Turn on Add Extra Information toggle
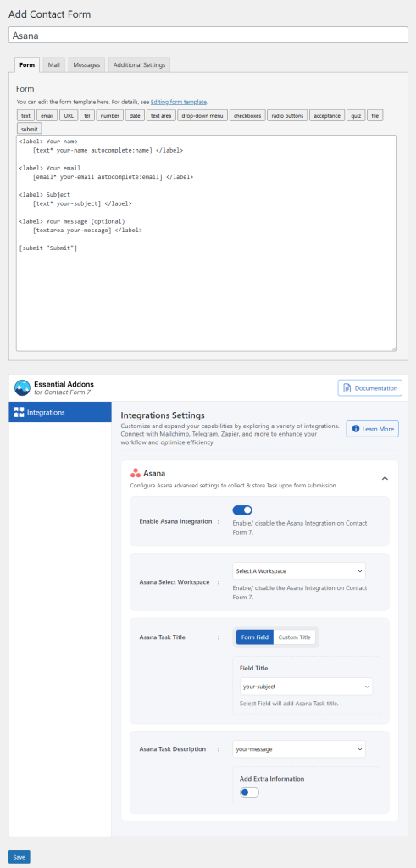Viewport: 416px width, 868px height. coord(249,793)
